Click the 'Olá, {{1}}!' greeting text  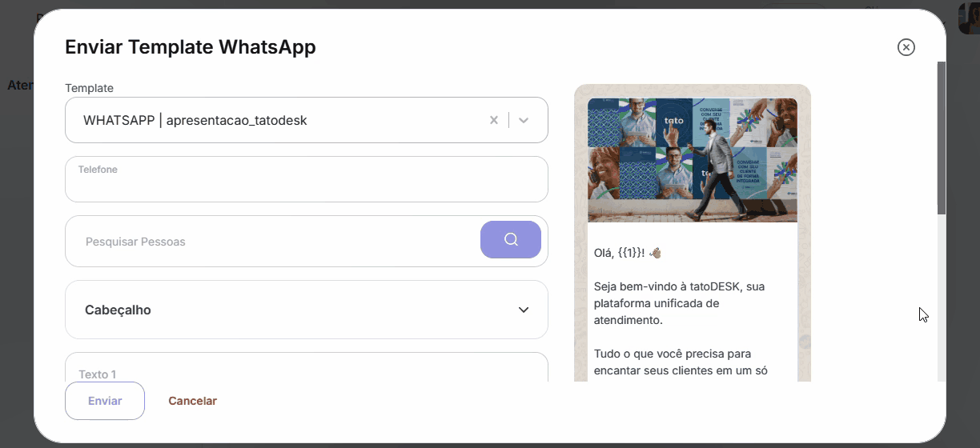(619, 253)
